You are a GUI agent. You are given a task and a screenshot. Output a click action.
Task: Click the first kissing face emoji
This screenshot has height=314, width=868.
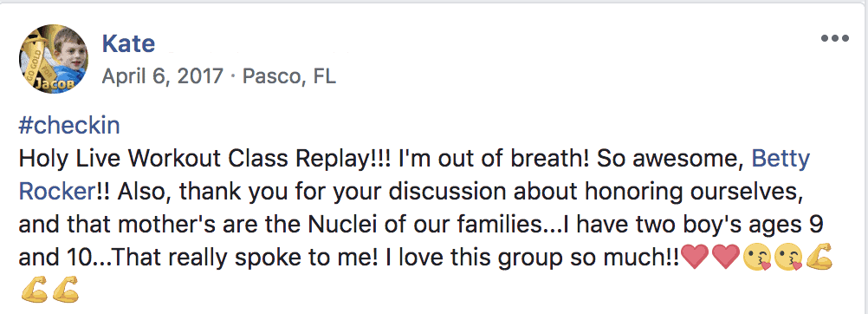[x=757, y=258]
